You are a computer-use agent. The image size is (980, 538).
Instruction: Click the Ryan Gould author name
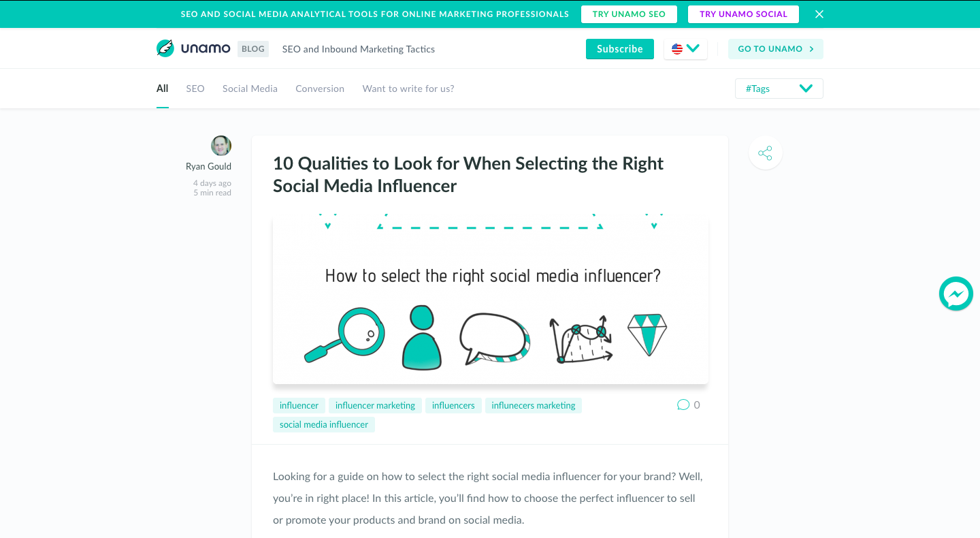(208, 166)
